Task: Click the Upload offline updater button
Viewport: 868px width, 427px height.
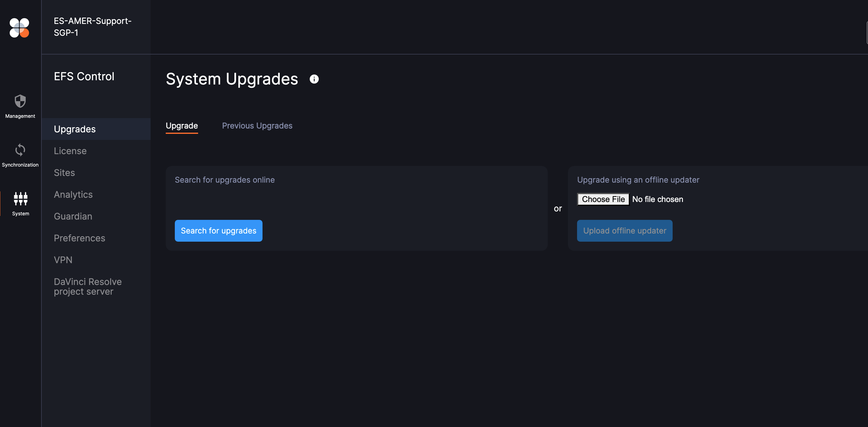Action: 624,230
